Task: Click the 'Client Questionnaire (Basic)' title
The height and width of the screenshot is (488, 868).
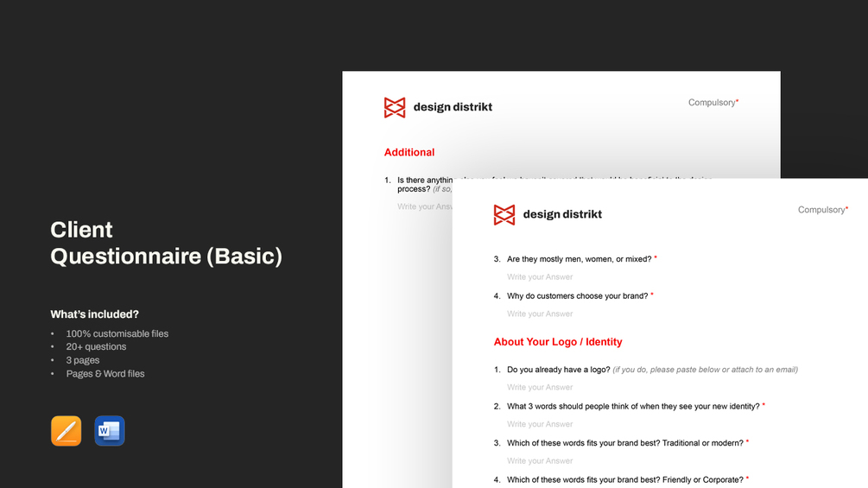Action: point(166,243)
